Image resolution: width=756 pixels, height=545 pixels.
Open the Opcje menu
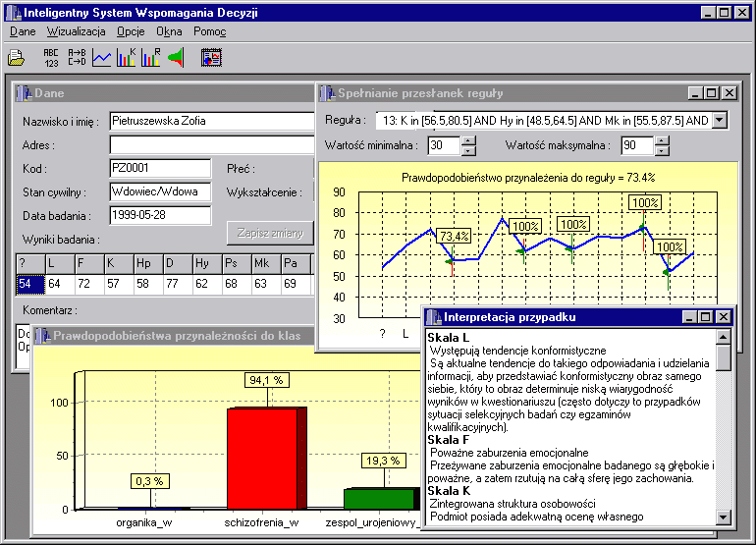point(131,31)
